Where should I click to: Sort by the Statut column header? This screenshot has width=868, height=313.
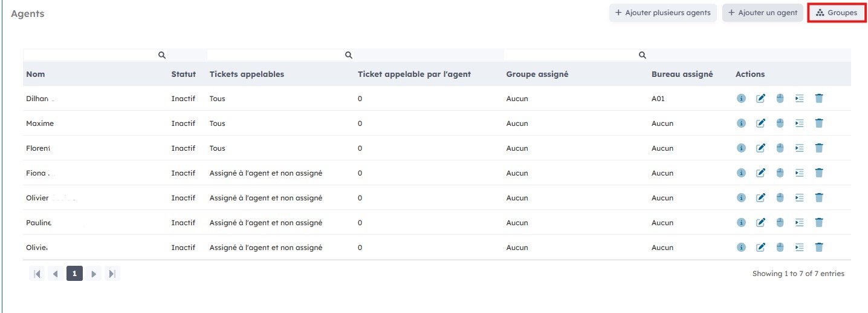click(183, 74)
